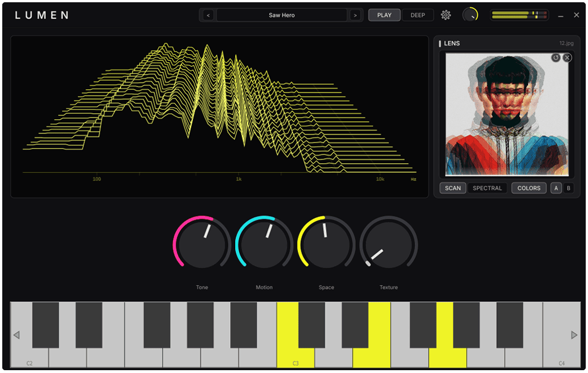Click the 1k frequency axis label
The image size is (588, 373).
pos(239,179)
